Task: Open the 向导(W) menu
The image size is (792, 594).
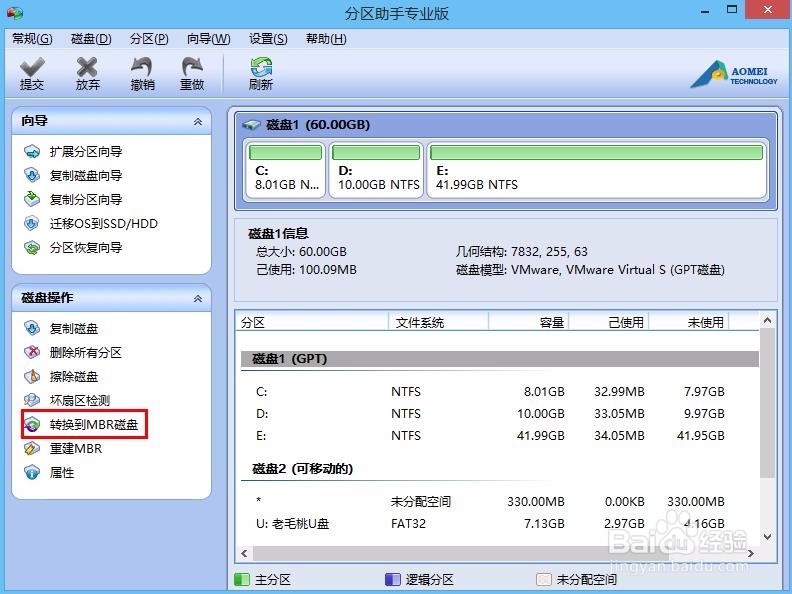Action: pyautogui.click(x=209, y=39)
